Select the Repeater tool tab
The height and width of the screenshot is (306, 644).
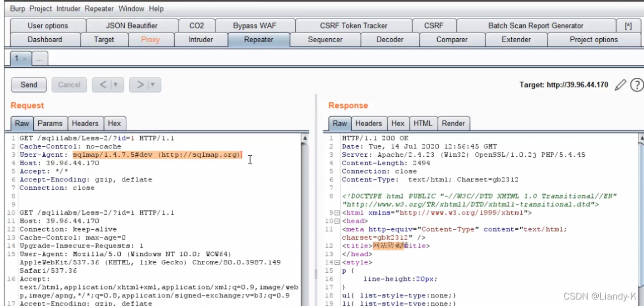[x=259, y=40]
